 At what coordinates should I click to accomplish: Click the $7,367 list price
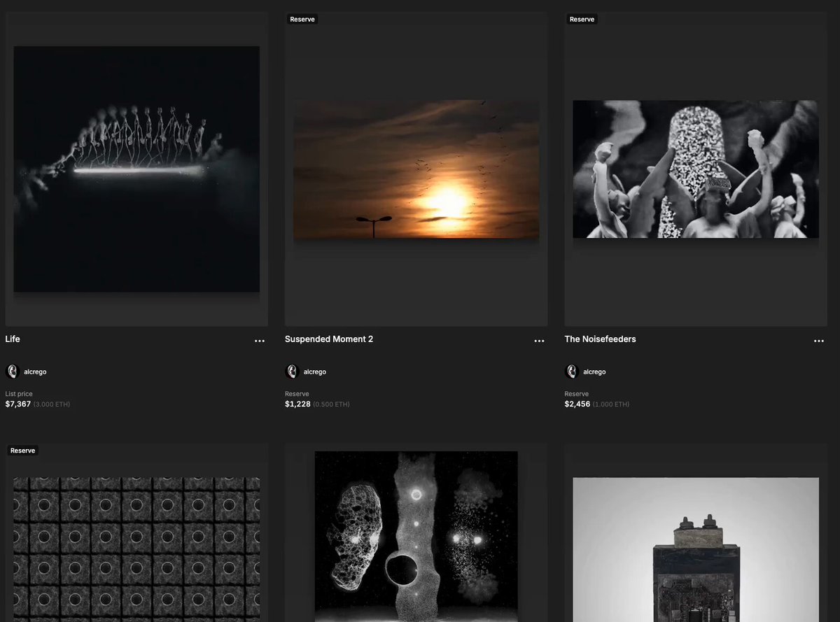point(18,404)
